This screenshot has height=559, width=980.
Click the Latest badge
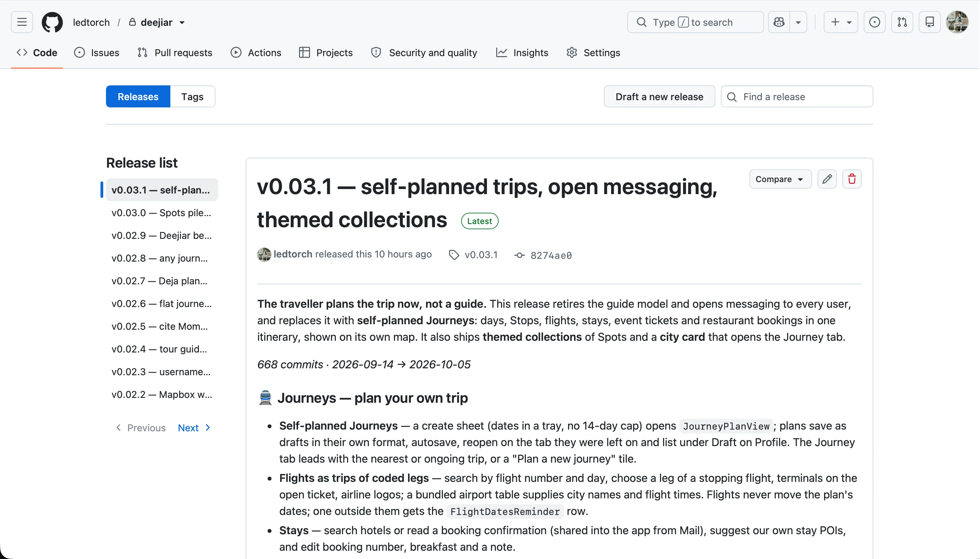point(480,221)
